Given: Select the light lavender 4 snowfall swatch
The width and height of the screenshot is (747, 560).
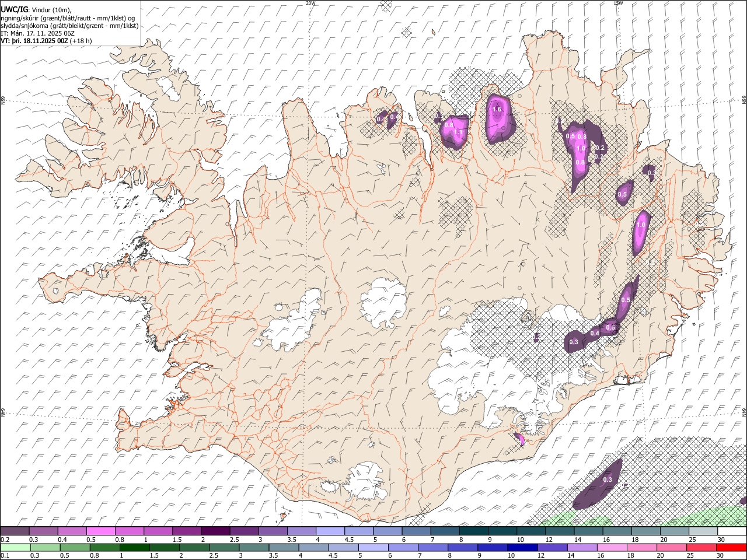Looking at the screenshot, I should [x=330, y=531].
